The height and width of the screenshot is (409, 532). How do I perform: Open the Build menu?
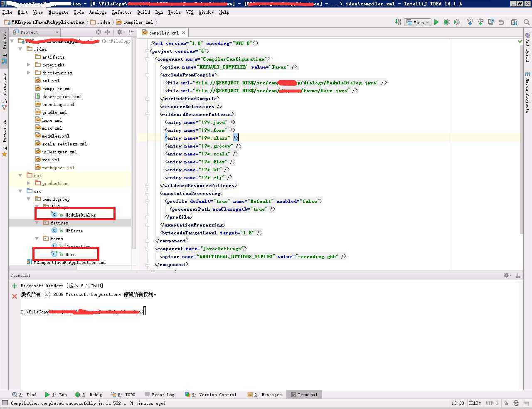click(143, 12)
